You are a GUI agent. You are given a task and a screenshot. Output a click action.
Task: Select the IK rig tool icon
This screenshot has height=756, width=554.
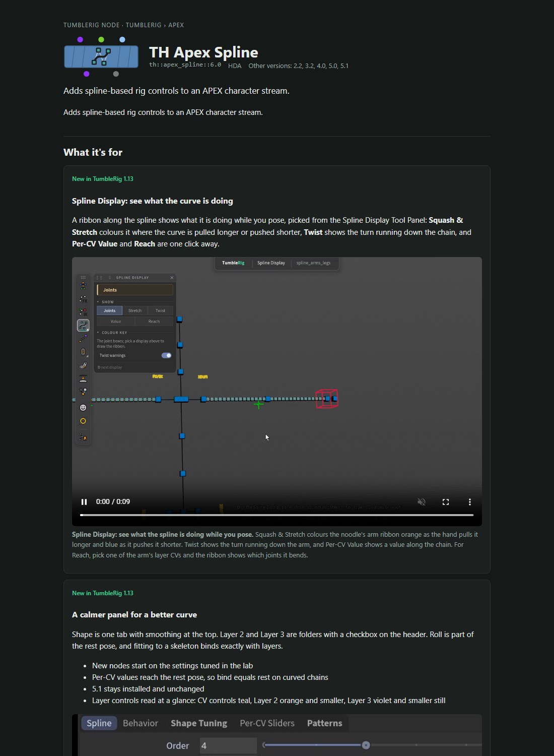pyautogui.click(x=83, y=312)
